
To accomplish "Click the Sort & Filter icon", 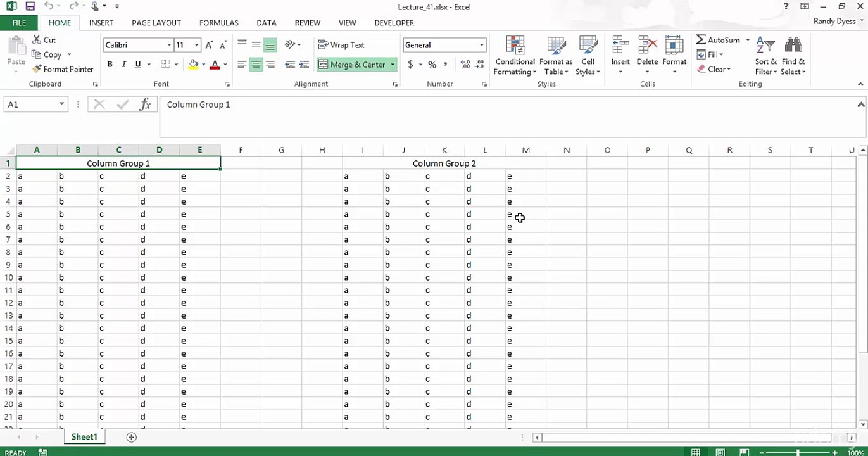I will pyautogui.click(x=765, y=46).
